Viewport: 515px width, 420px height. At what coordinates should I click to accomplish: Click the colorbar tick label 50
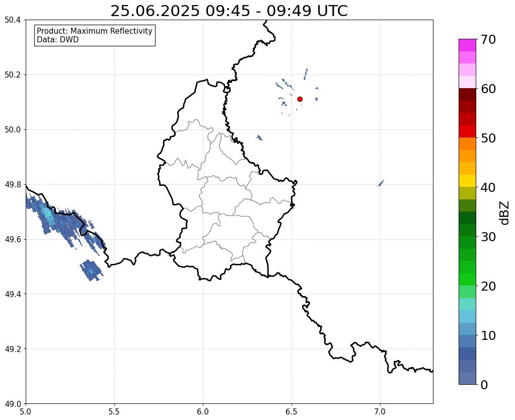point(488,138)
